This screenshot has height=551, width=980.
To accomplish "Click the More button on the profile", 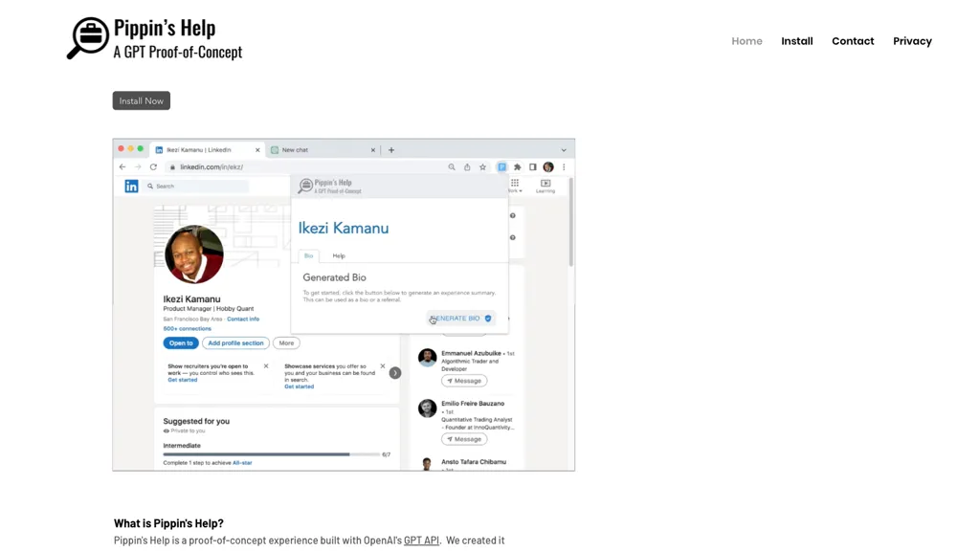I will pyautogui.click(x=286, y=343).
